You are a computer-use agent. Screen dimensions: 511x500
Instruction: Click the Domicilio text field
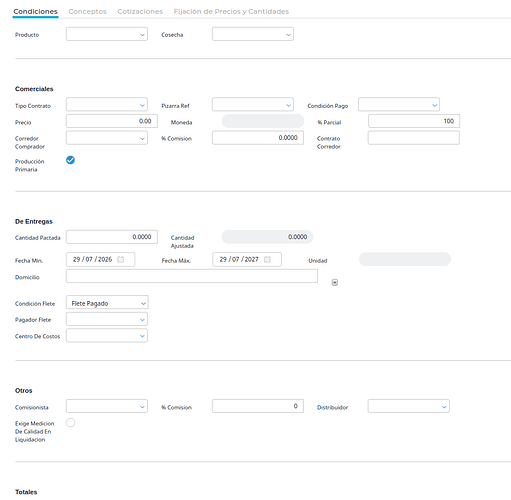click(192, 276)
